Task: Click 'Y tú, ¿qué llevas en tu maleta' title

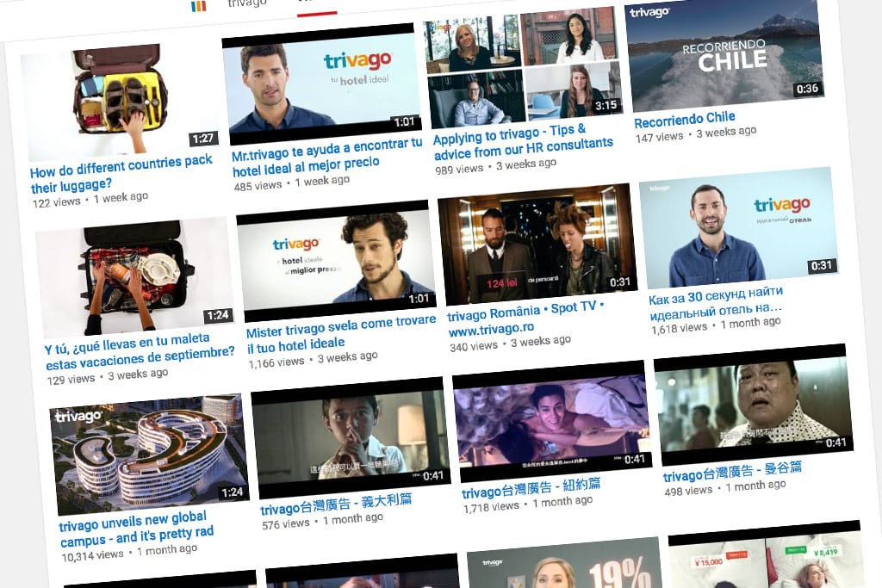Action: [139, 351]
